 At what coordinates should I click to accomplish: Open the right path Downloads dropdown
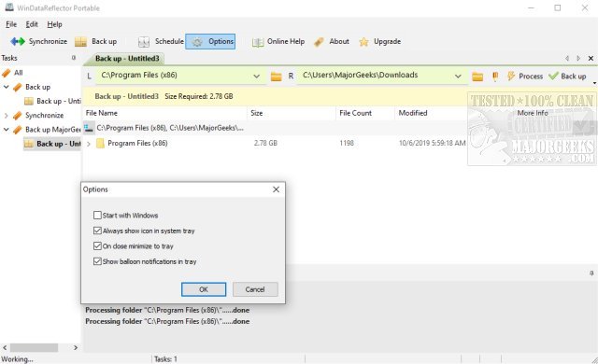[x=458, y=77]
